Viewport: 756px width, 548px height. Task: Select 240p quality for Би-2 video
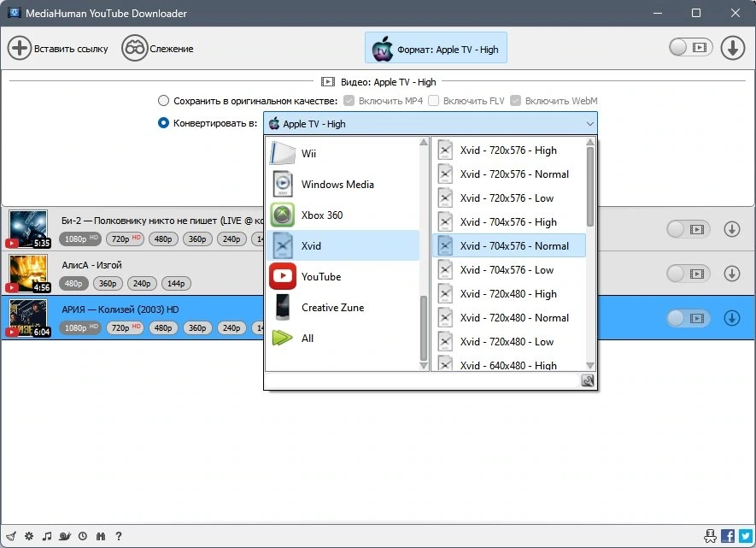231,239
